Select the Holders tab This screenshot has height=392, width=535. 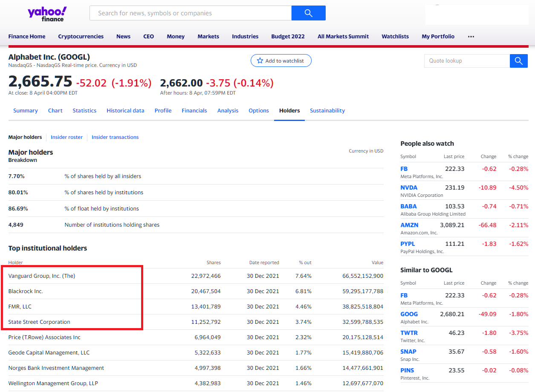click(x=289, y=111)
